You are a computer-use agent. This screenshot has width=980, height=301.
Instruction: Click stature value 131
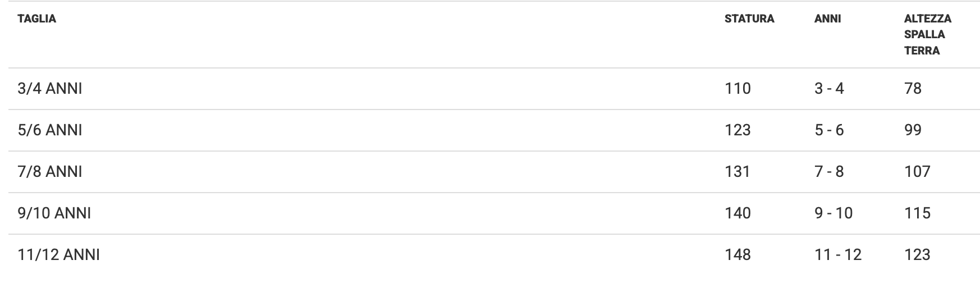(738, 172)
